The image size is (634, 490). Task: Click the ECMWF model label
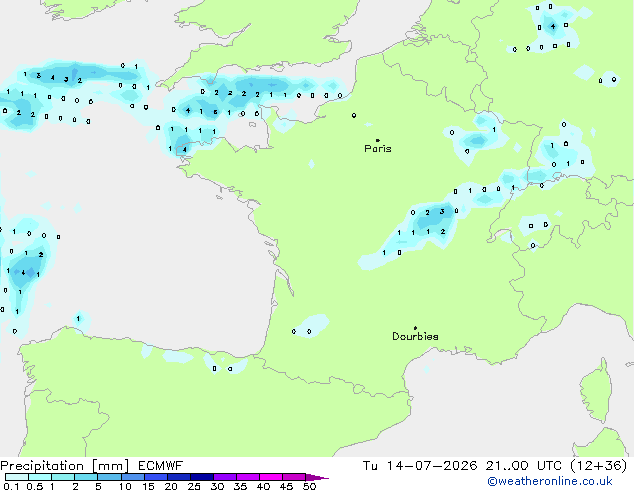161,466
